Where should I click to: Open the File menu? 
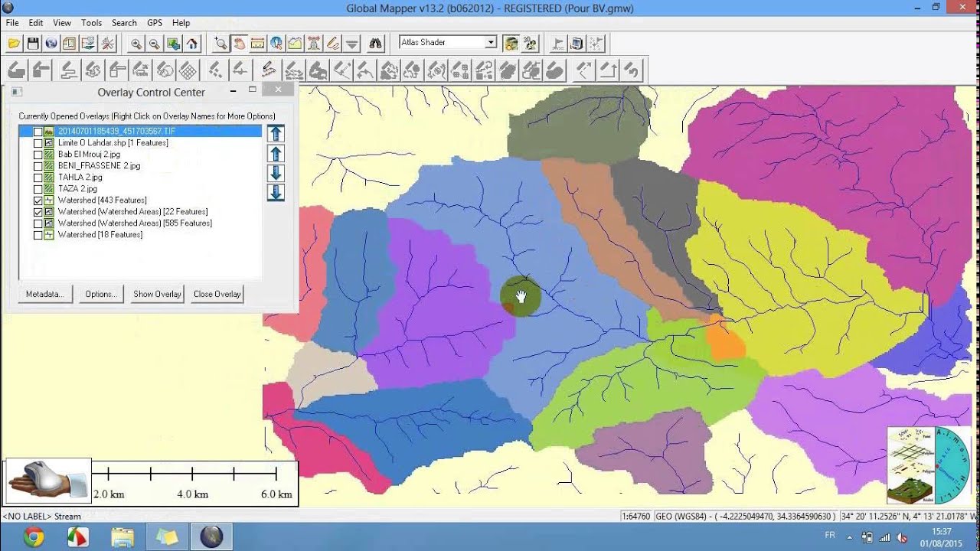coord(12,23)
